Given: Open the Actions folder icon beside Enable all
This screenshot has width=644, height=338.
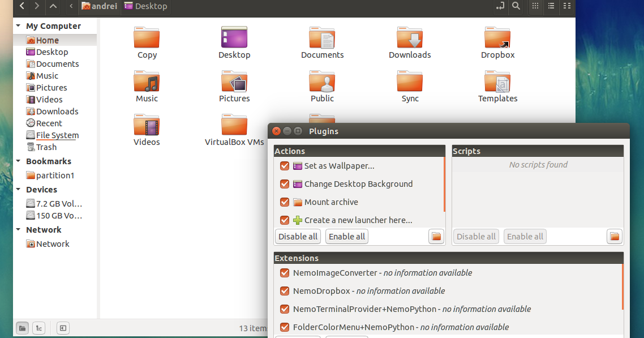Looking at the screenshot, I should point(436,236).
